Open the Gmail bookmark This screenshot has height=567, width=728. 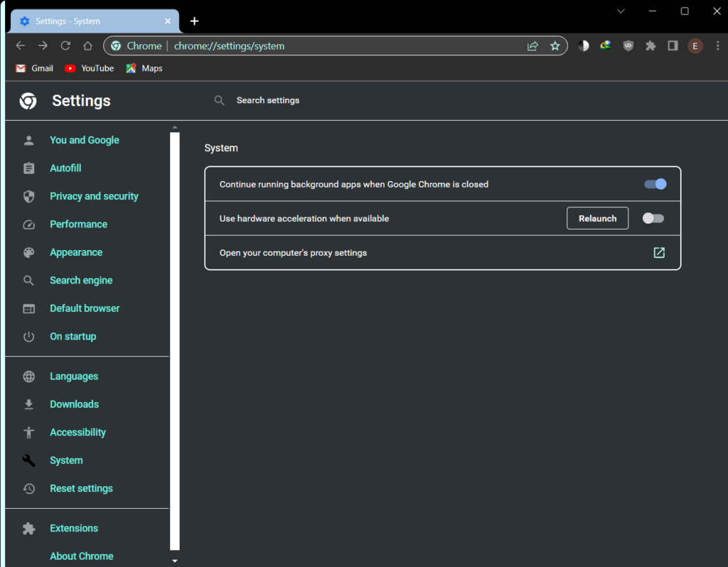pyautogui.click(x=33, y=68)
